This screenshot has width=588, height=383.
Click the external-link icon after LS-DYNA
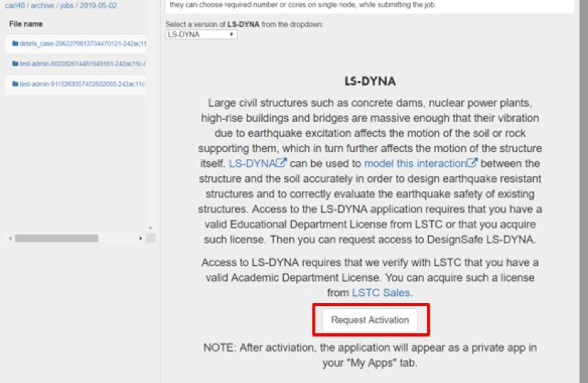pos(281,163)
